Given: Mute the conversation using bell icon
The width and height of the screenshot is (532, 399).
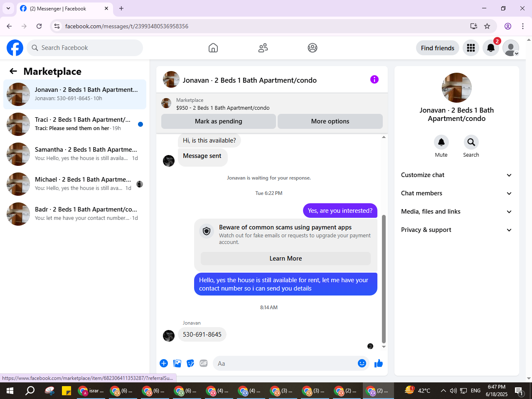Looking at the screenshot, I should pyautogui.click(x=441, y=142).
